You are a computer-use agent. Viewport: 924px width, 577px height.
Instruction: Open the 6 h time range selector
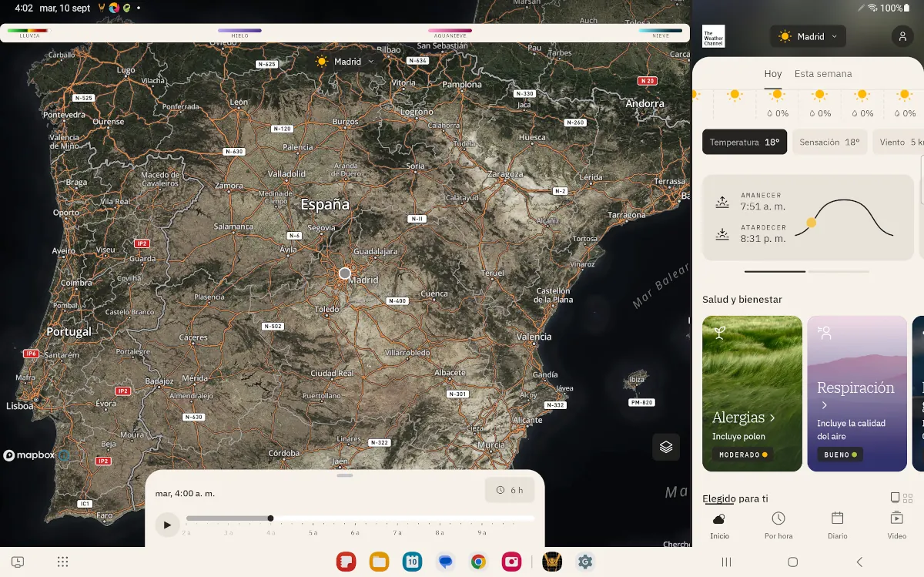(x=509, y=490)
